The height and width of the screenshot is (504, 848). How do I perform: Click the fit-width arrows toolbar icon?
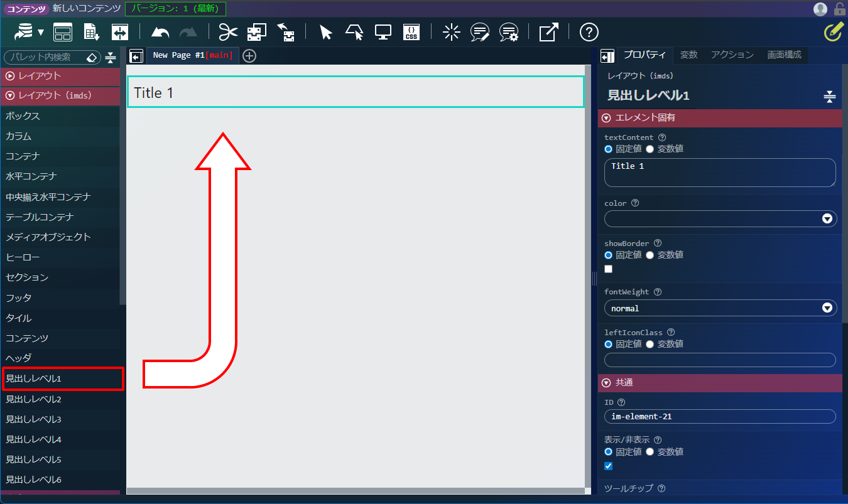(120, 32)
